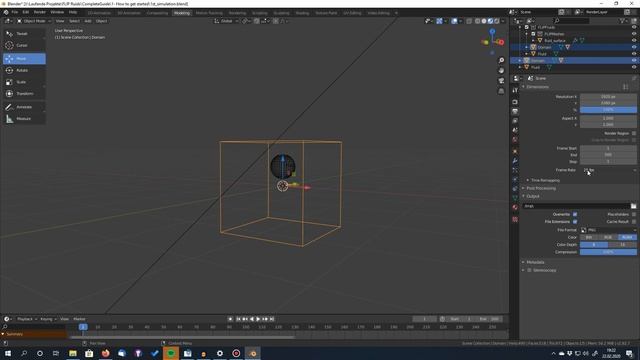Play the animation forward
Viewport: 640px width, 360px height.
click(258, 319)
